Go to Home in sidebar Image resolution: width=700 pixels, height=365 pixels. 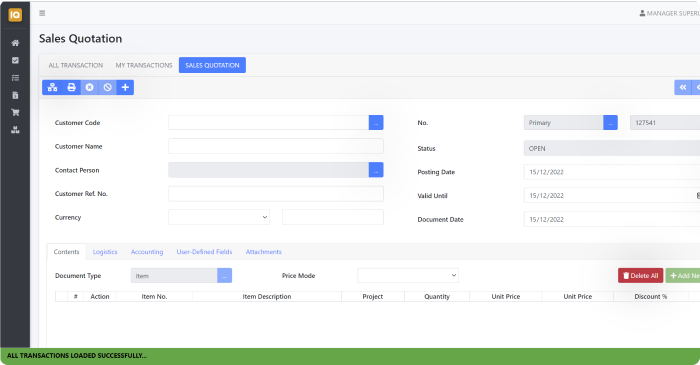point(15,43)
